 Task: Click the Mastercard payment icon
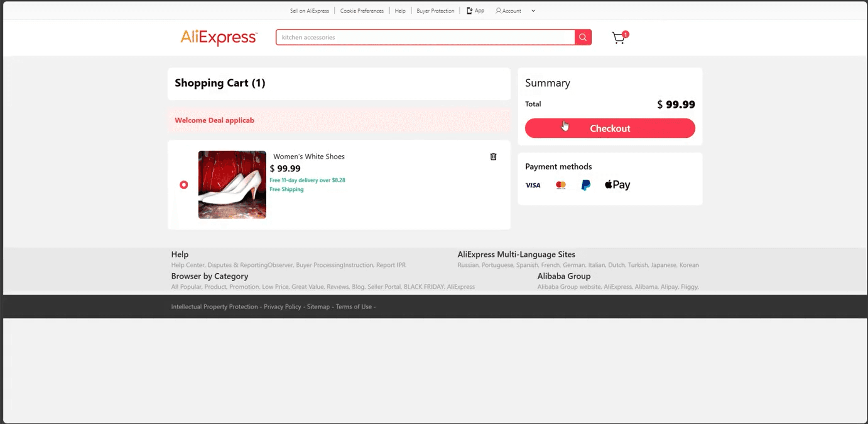click(561, 185)
